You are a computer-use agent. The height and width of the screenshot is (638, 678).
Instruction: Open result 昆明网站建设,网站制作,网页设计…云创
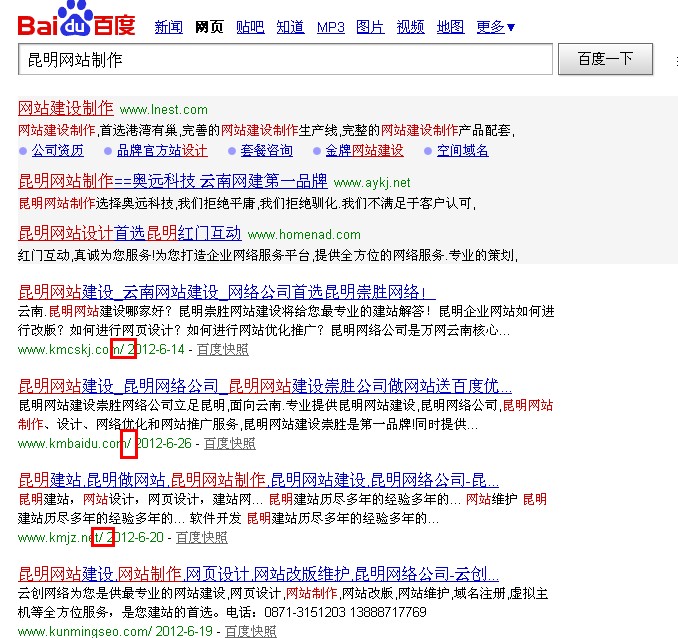click(x=258, y=574)
